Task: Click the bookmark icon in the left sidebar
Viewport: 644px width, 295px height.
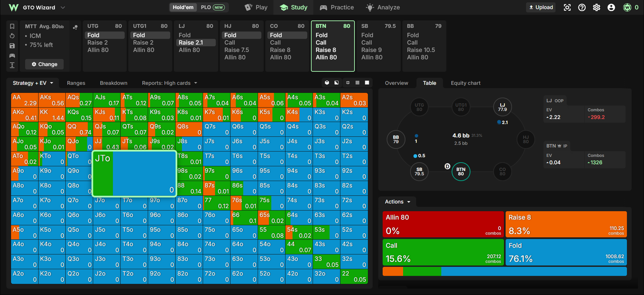Action: pyautogui.click(x=12, y=26)
